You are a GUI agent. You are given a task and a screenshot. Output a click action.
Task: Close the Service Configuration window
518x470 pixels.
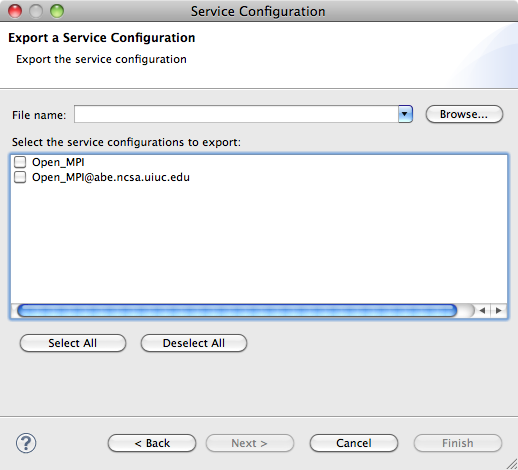15,11
